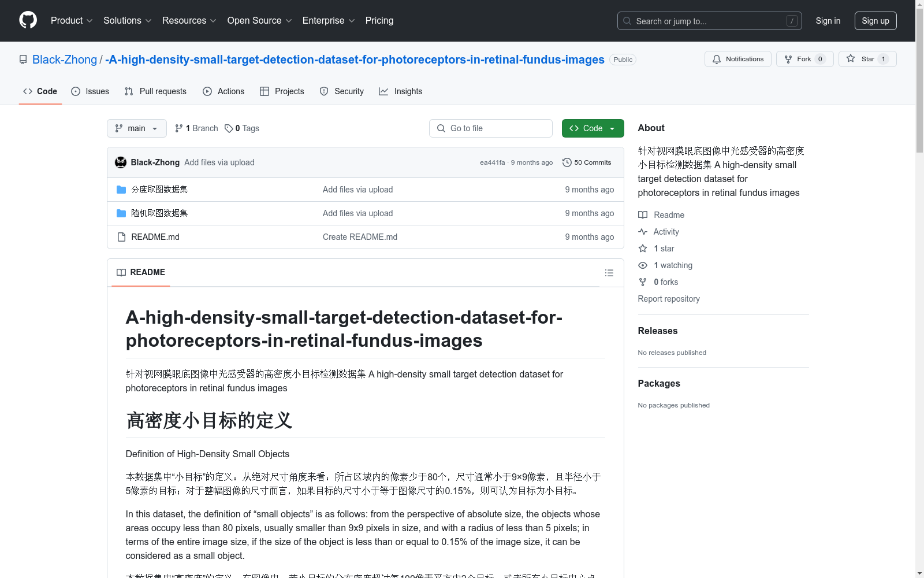Open the green Code dropdown button
Screen dimensions: 924x578
[593, 128]
